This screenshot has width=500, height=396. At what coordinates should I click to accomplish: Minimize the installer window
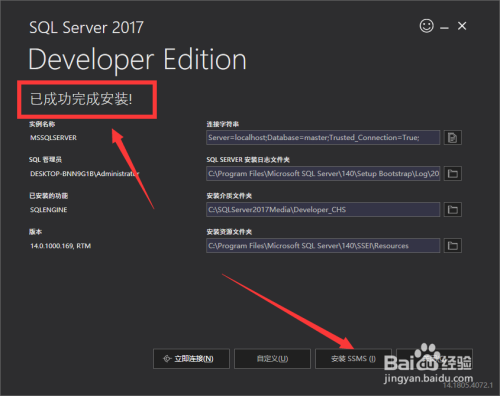[444, 27]
